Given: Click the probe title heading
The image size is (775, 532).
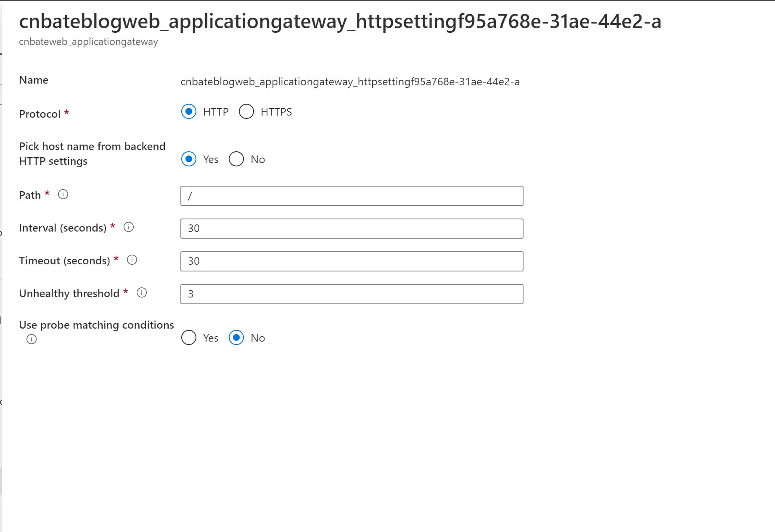Looking at the screenshot, I should click(x=341, y=23).
